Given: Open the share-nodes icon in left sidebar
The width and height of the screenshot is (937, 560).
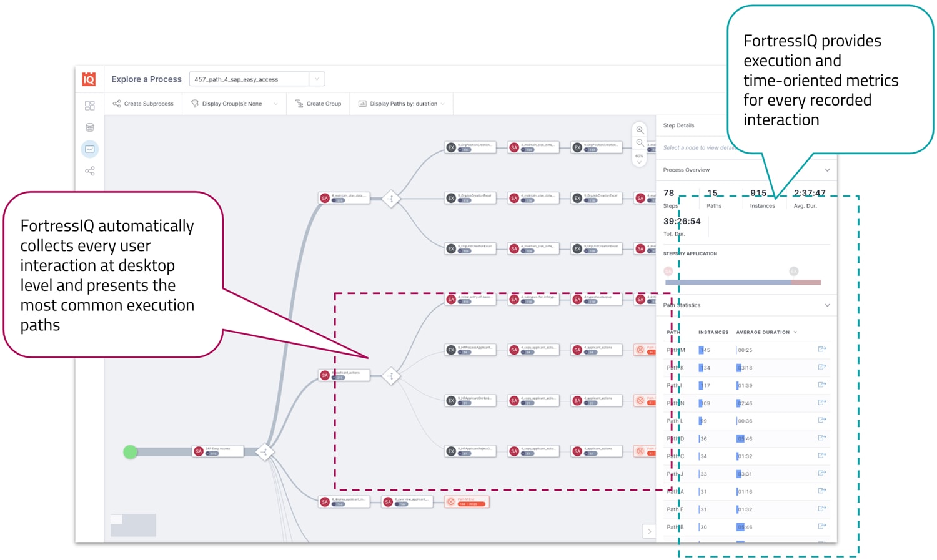Looking at the screenshot, I should pyautogui.click(x=90, y=171).
